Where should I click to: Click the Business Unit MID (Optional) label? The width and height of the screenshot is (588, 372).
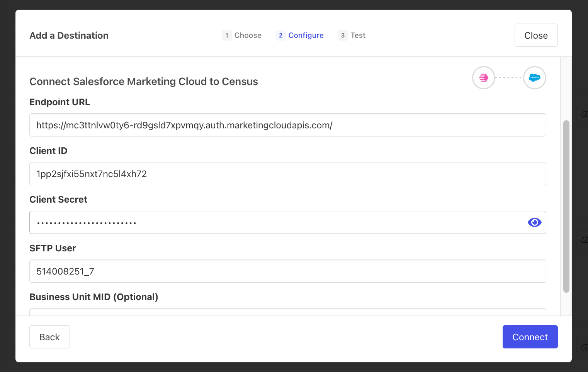(x=93, y=297)
